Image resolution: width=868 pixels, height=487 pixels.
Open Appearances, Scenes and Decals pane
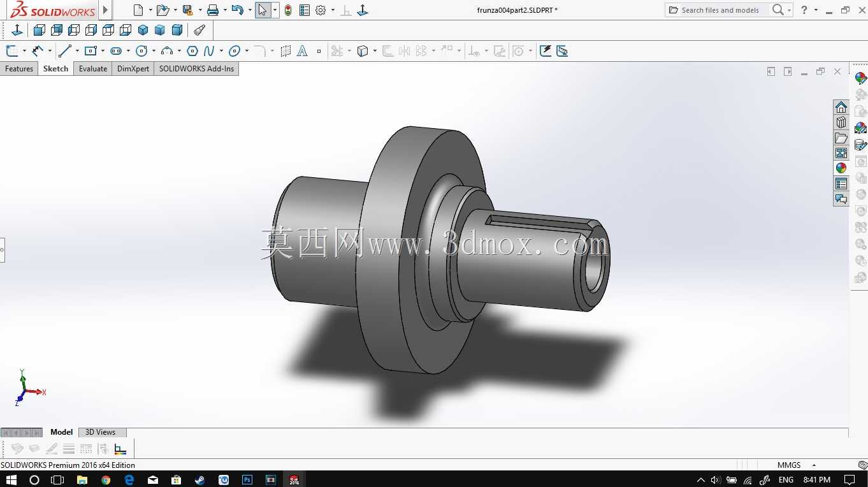(x=841, y=168)
